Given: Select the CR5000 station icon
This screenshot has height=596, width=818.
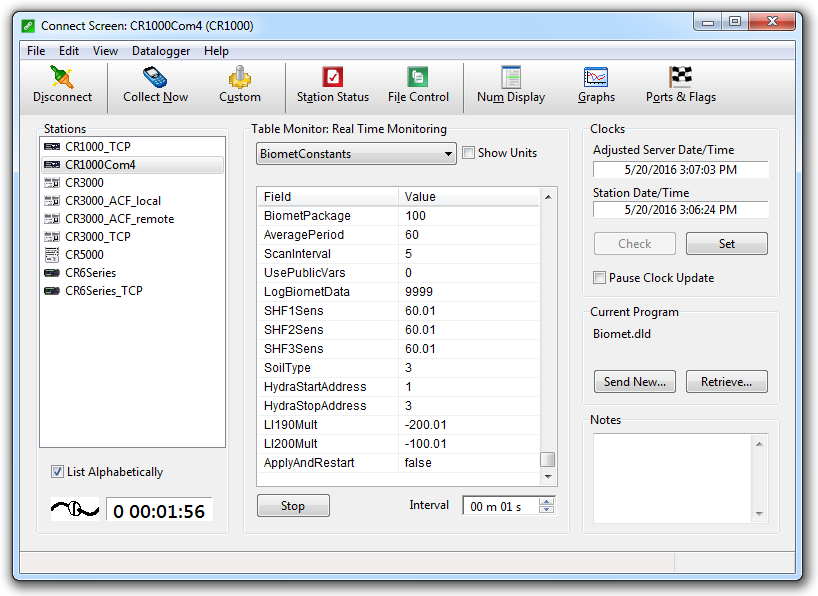Looking at the screenshot, I should click(x=52, y=255).
